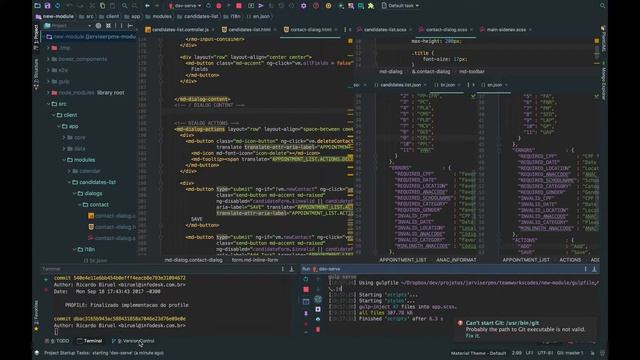
Task: Expand the node_modules library root folder
Action: coord(48,93)
